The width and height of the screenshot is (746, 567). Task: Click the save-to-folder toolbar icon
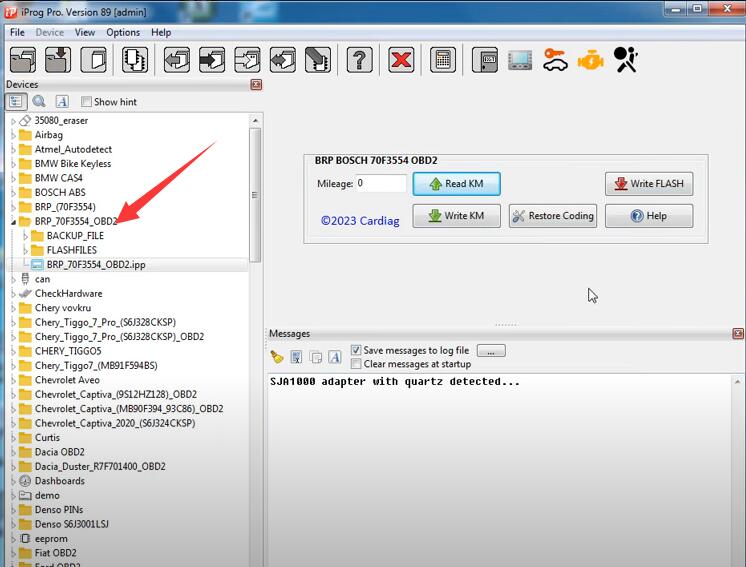[58, 60]
